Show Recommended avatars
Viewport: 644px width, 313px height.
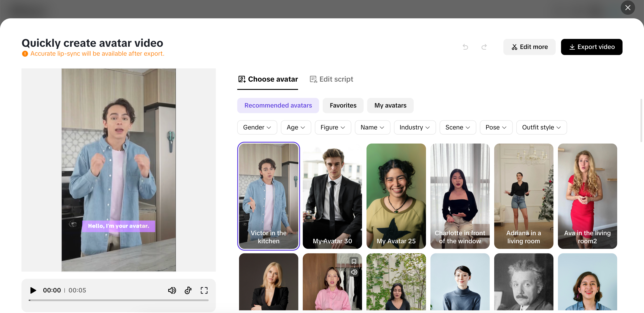click(x=278, y=105)
